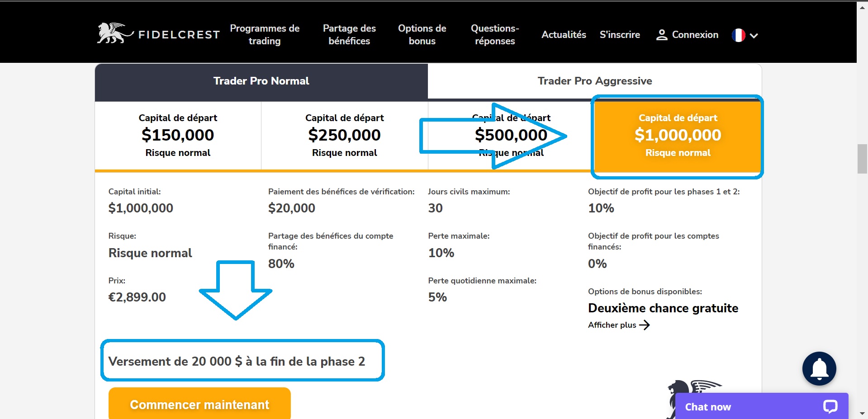This screenshot has height=419, width=868.
Task: Select the $1,000,000 starting capital option
Action: tap(677, 135)
